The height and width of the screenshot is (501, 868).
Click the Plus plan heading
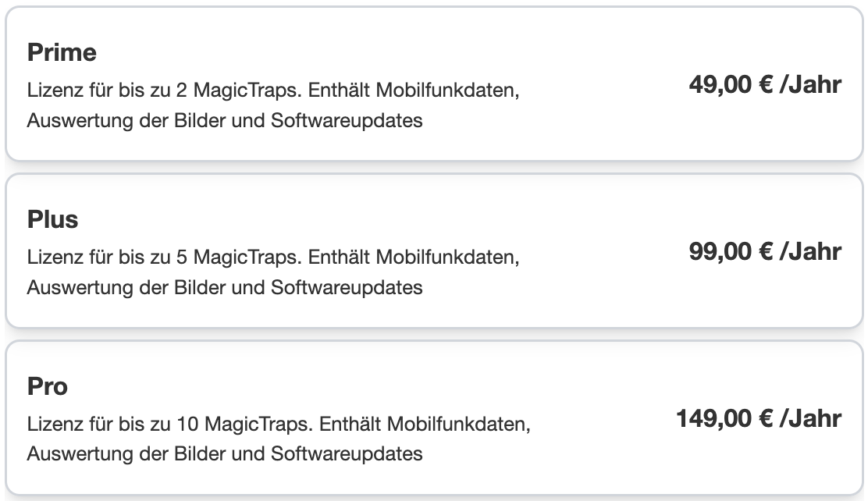[x=52, y=220]
